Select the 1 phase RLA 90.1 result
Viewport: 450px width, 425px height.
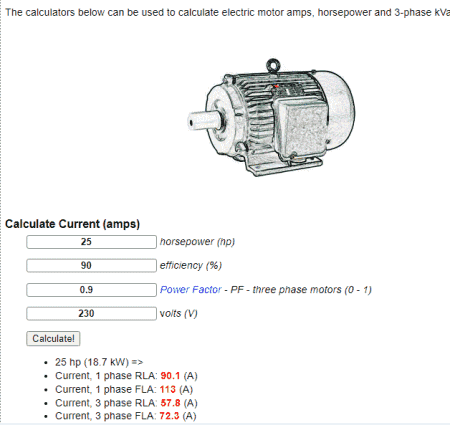click(x=126, y=376)
